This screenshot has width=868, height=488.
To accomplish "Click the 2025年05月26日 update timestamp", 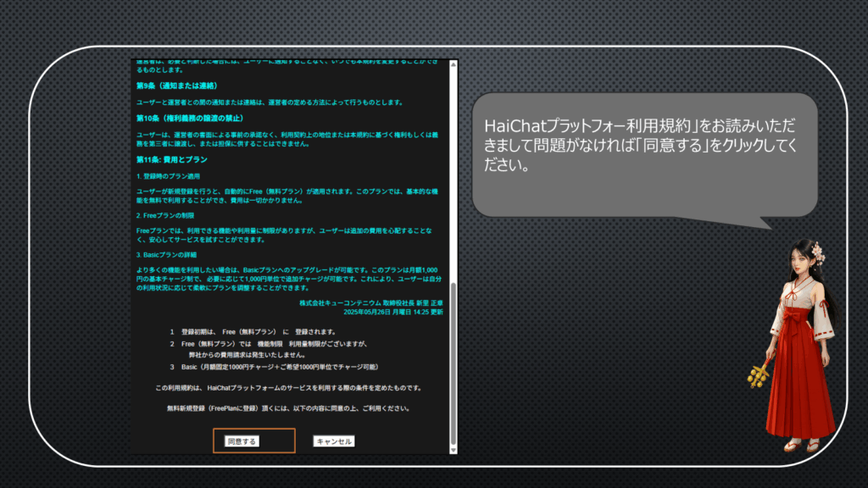I will coord(393,312).
